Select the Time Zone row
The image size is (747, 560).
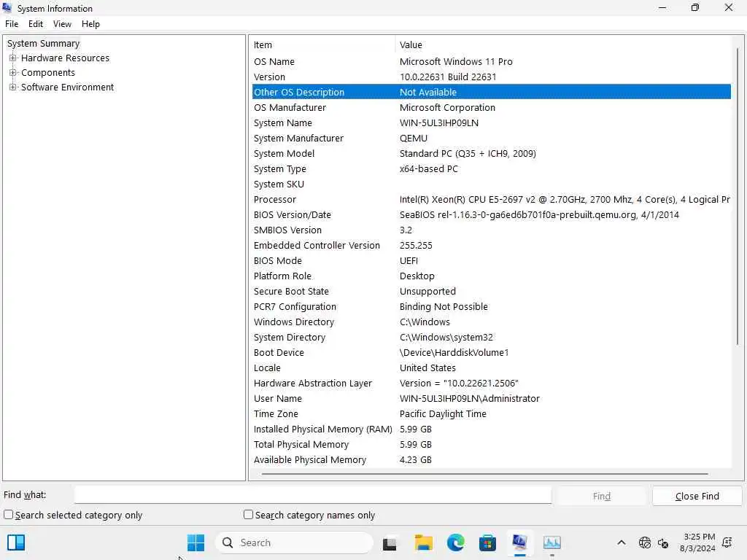[x=491, y=414]
